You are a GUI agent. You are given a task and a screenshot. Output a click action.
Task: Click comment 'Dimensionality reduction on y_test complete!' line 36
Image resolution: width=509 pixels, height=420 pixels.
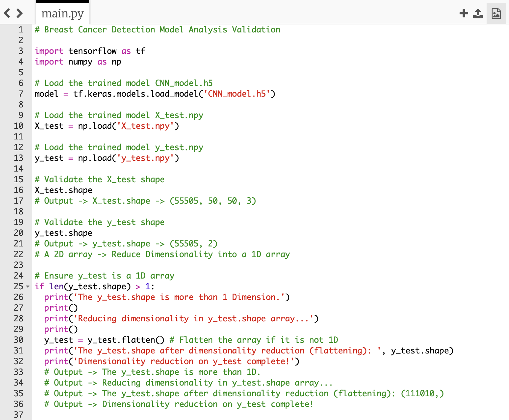[179, 404]
